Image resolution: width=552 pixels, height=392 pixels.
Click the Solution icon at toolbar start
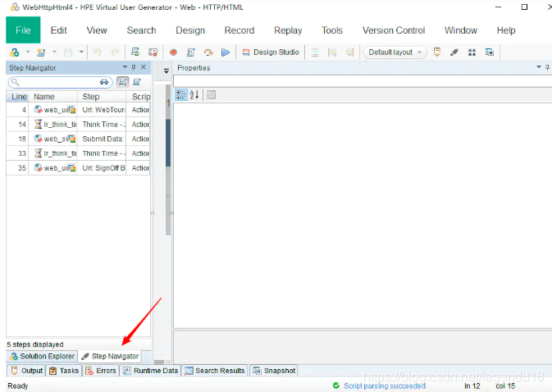click(15, 52)
